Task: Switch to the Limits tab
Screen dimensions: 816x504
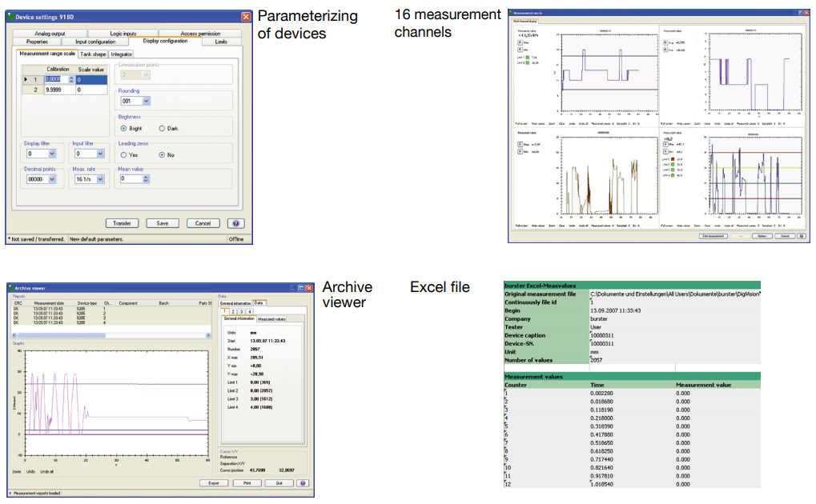Action: (x=221, y=42)
